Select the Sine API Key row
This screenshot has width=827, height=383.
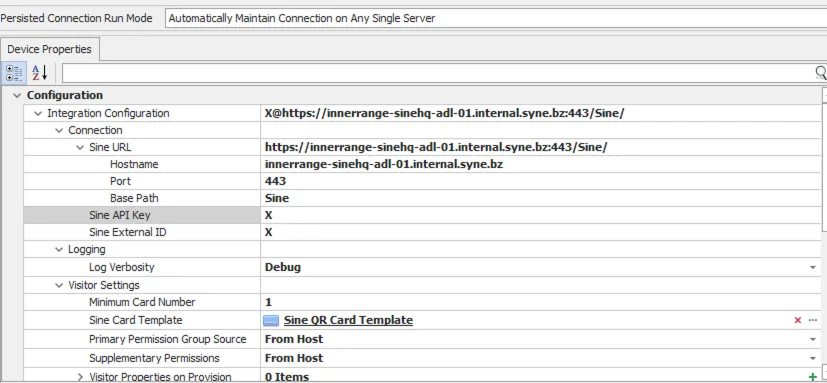point(422,215)
